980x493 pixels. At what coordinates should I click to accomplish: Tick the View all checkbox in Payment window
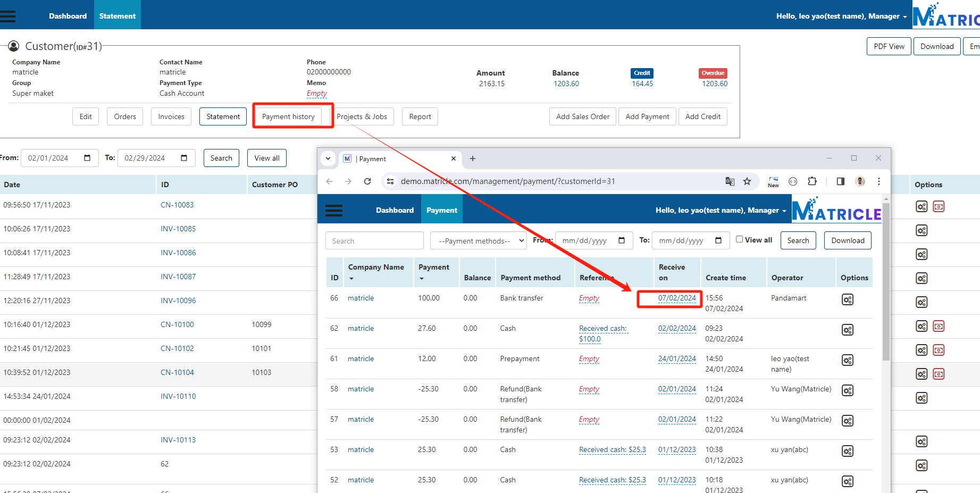click(x=739, y=239)
